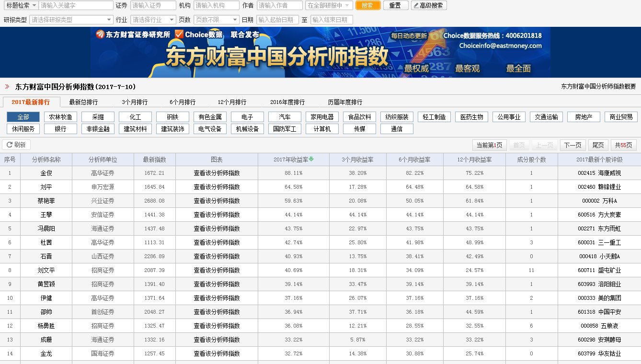Filter by 计算机 industry
The height and width of the screenshot is (364, 641).
(x=322, y=129)
